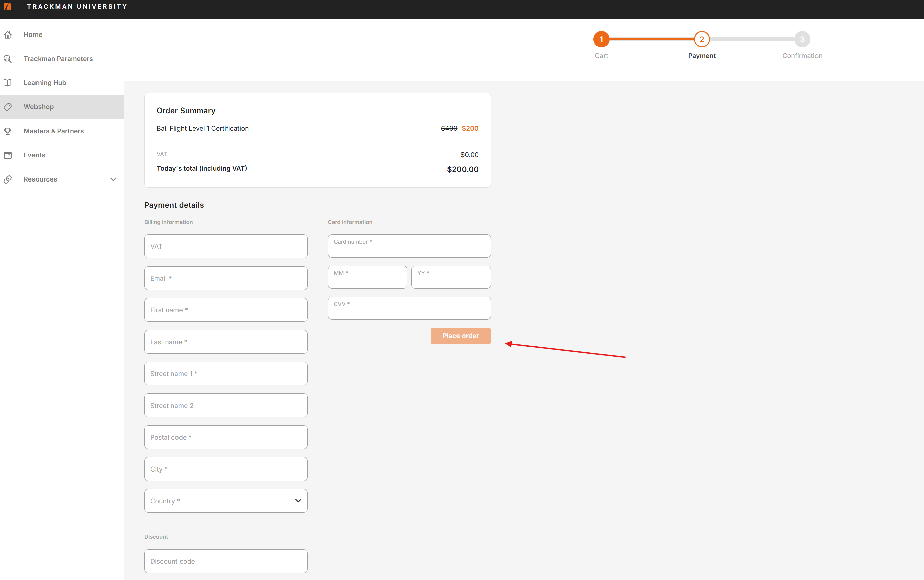924x580 pixels.
Task: Click the Order Summary heading
Action: pos(186,111)
